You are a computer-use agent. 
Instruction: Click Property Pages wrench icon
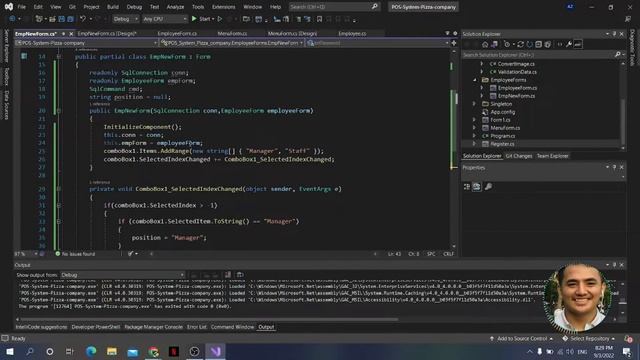(488, 187)
